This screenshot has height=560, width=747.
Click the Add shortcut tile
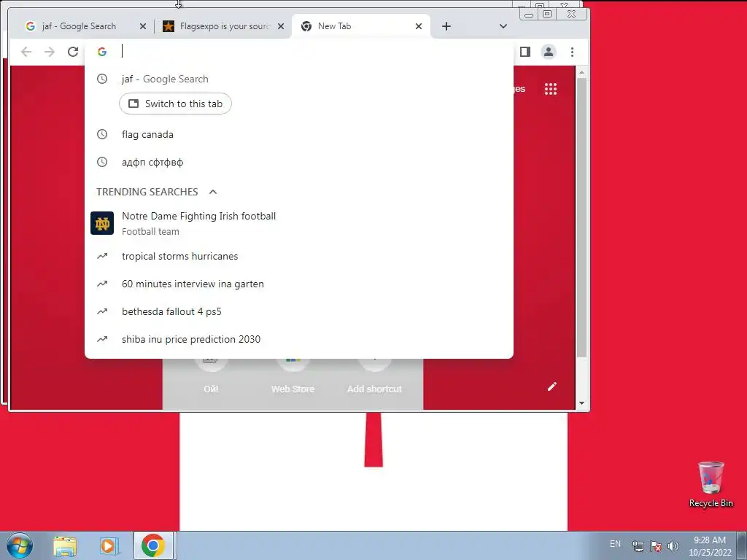(374, 376)
